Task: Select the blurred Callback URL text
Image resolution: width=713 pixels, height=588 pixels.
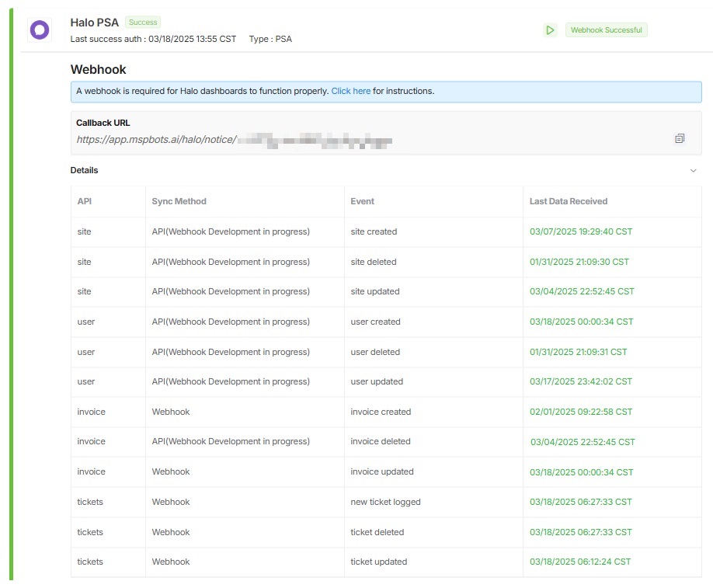Action: 315,141
